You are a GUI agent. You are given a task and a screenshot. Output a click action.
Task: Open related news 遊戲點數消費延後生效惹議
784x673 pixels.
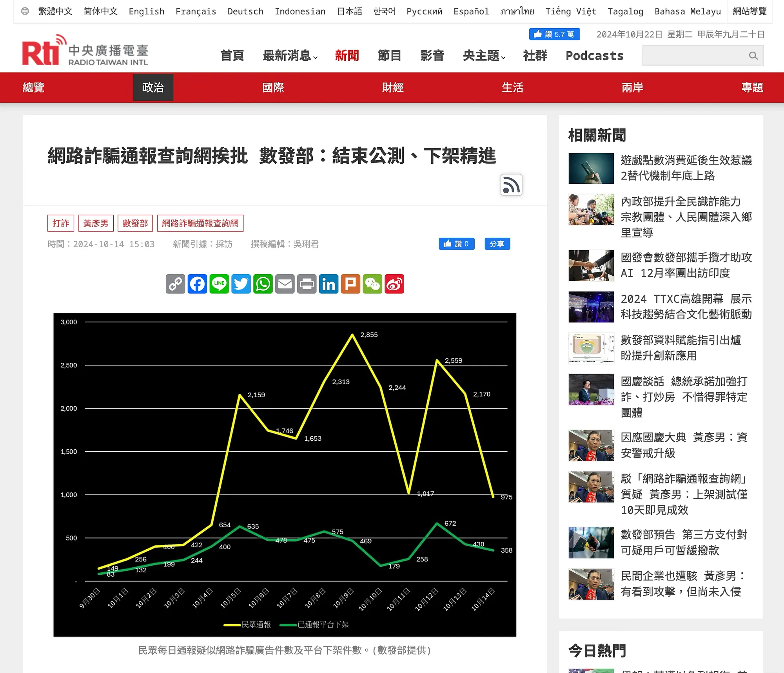pos(686,168)
